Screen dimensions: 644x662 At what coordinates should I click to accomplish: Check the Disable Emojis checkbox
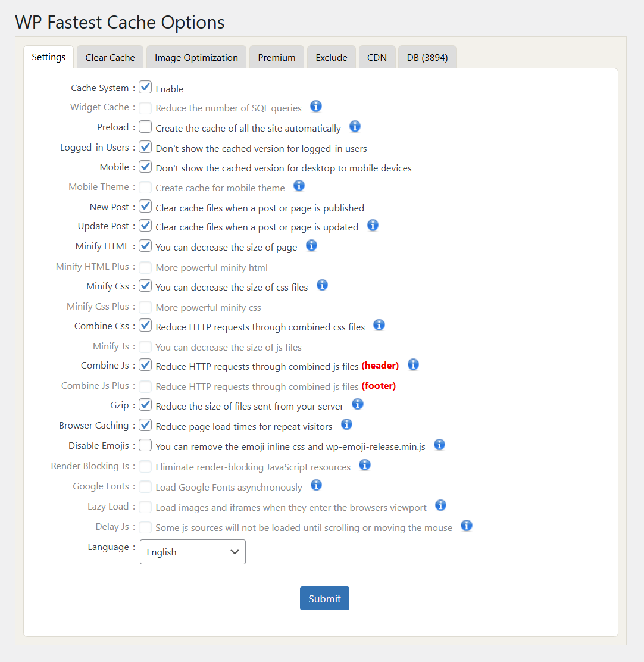pyautogui.click(x=145, y=445)
